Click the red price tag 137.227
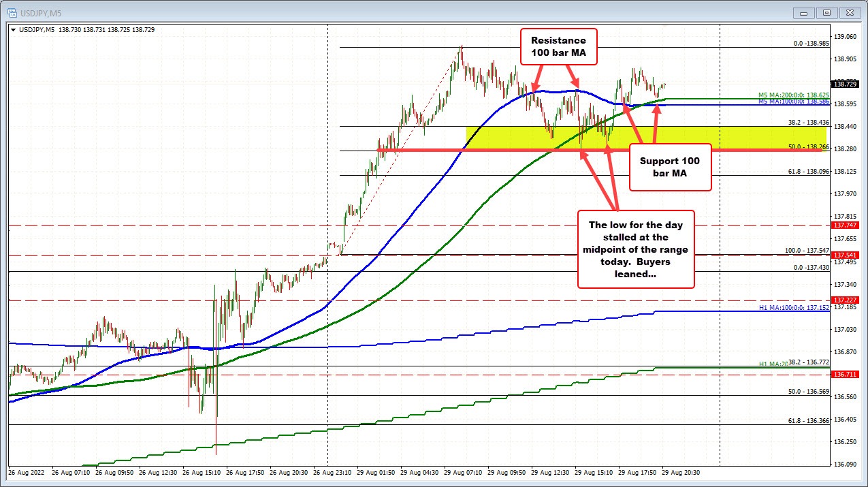This screenshot has height=487, width=868. tap(845, 300)
